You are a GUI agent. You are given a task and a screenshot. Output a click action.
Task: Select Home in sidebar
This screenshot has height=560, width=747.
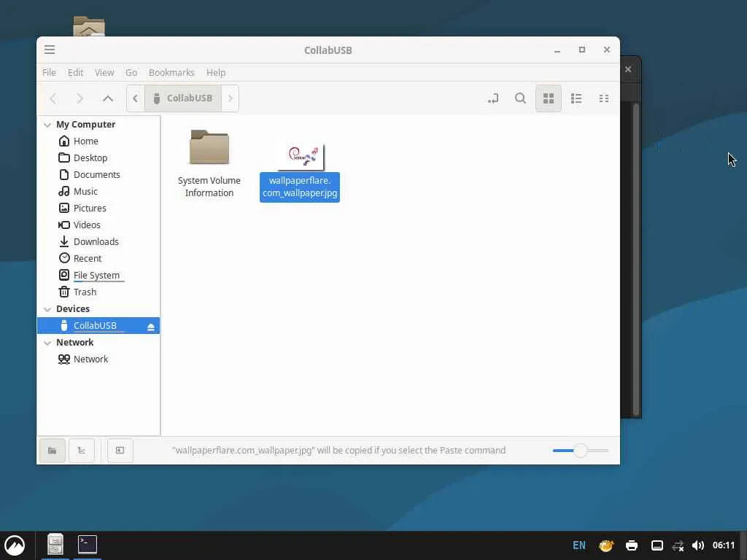[x=98, y=141]
